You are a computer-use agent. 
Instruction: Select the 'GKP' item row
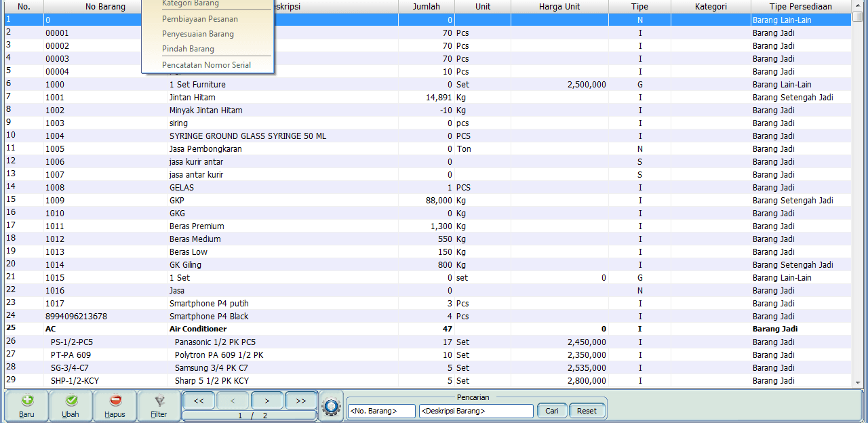pos(428,201)
